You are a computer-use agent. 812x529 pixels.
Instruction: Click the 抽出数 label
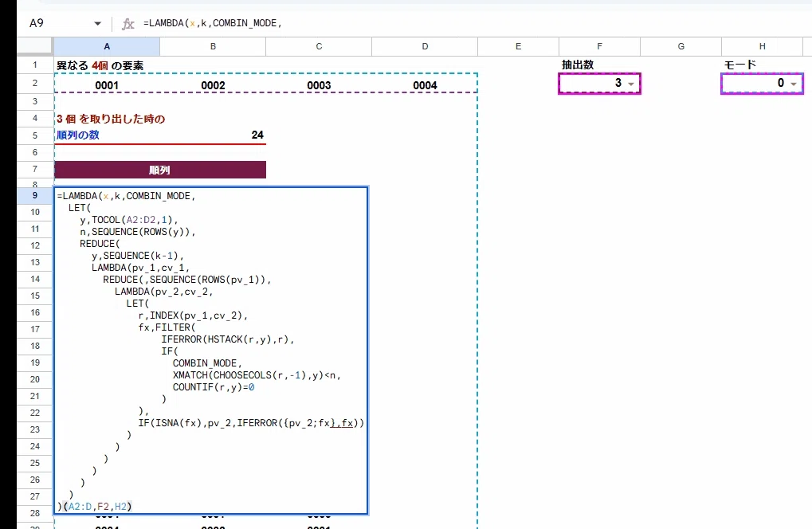coord(578,65)
